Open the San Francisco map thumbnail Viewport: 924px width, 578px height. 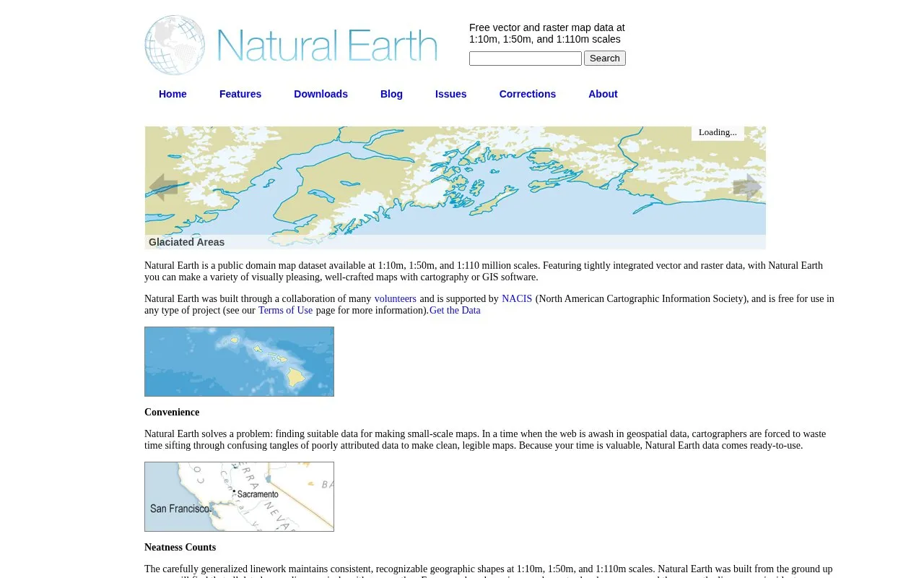239,497
